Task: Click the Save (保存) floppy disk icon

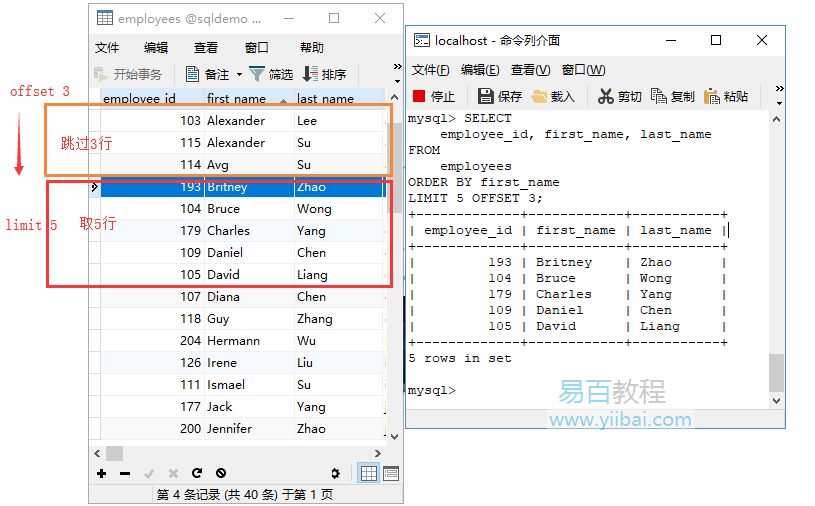Action: point(485,96)
